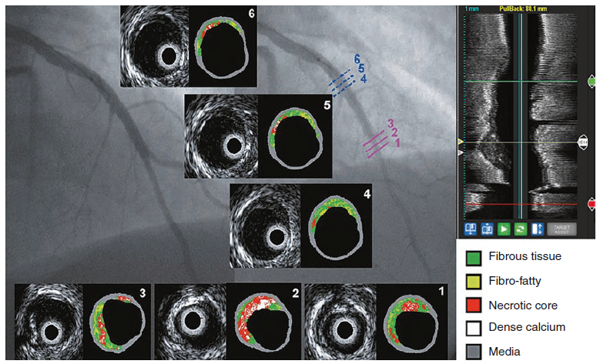Click the "Dense calcium" legend text
600x364 pixels.
click(x=527, y=327)
